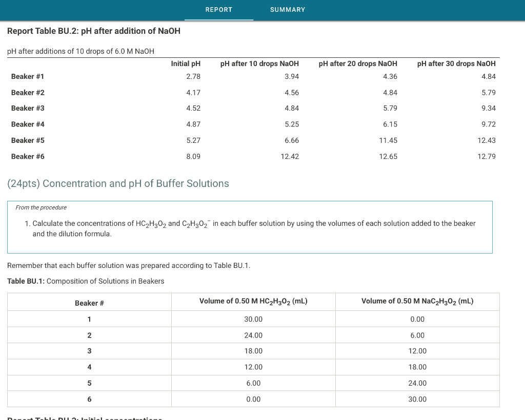Select the 'pH after 30 drops NaOH' column header

(456, 64)
